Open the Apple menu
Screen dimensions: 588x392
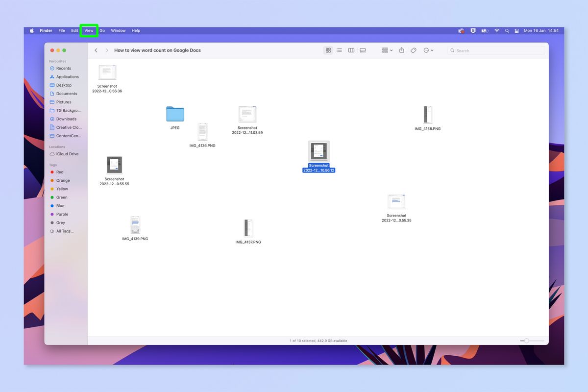click(32, 30)
